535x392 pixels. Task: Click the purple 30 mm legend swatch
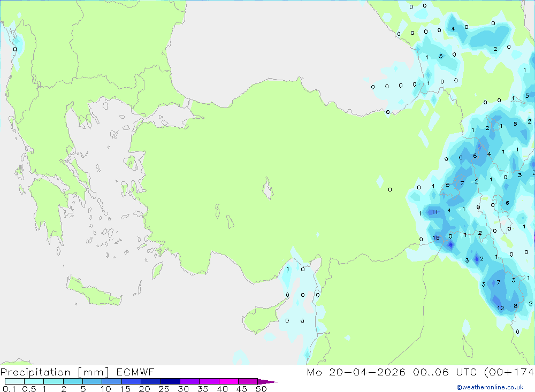(189, 381)
